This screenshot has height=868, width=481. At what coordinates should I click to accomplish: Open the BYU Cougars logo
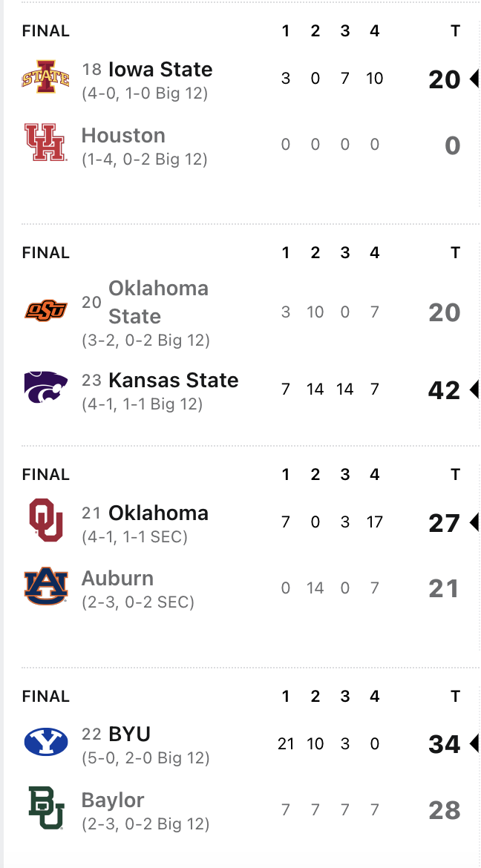45,742
